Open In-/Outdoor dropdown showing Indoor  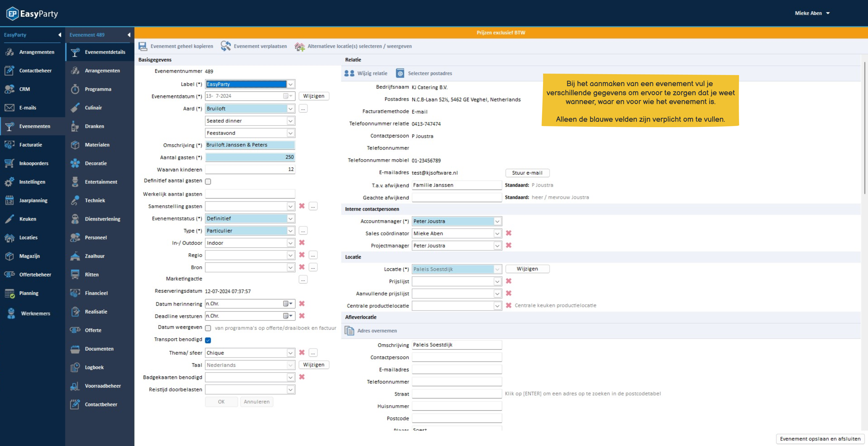(x=250, y=243)
